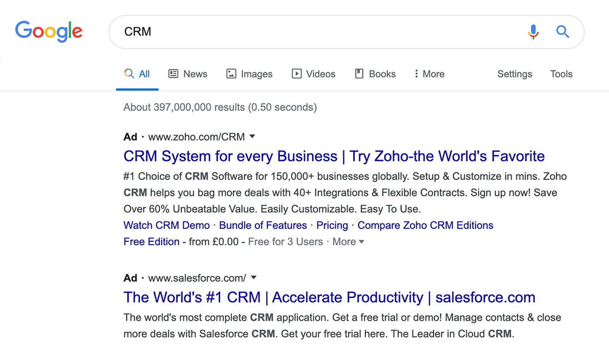Click the Pricing sitelink
The height and width of the screenshot is (364, 609).
click(332, 225)
